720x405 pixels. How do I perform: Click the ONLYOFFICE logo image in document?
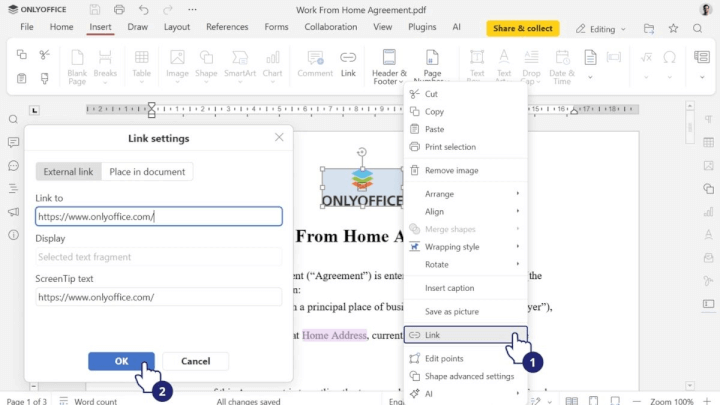(362, 188)
